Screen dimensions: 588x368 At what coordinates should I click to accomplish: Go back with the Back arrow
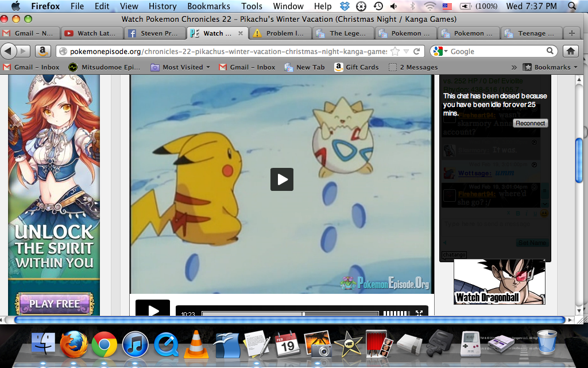(x=9, y=51)
